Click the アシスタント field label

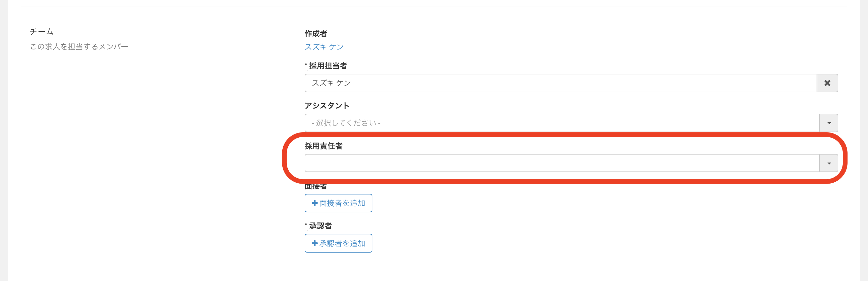tap(326, 106)
